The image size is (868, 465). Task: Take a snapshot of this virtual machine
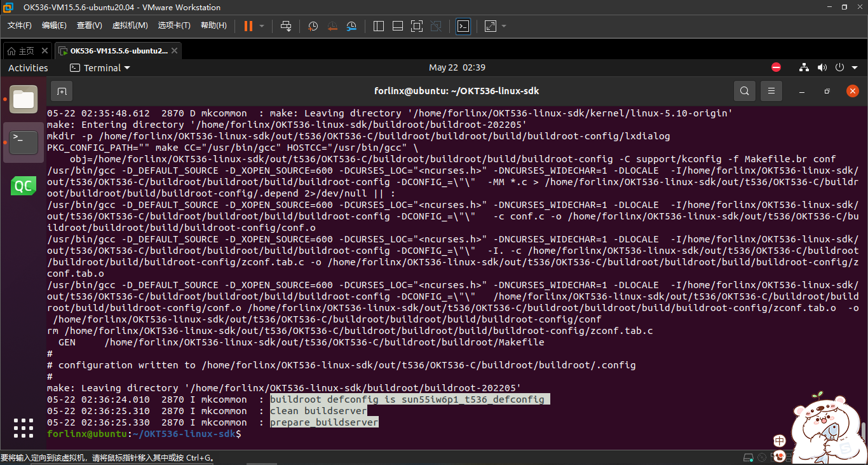(x=313, y=26)
